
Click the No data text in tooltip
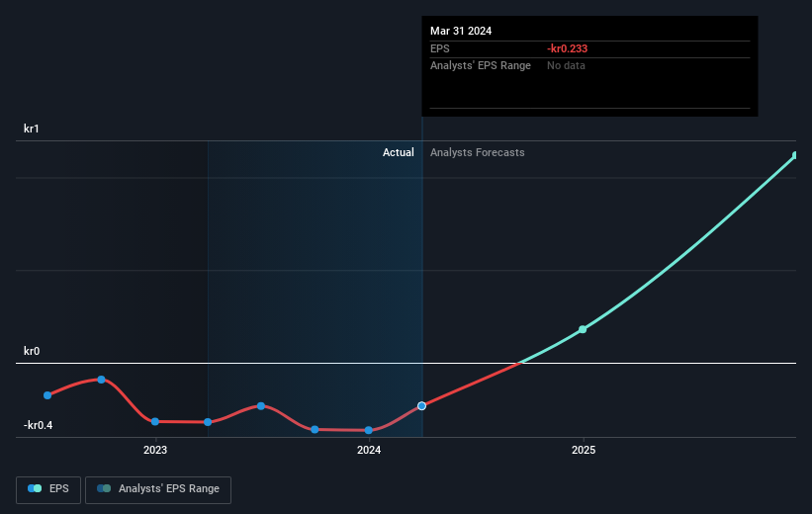click(566, 66)
